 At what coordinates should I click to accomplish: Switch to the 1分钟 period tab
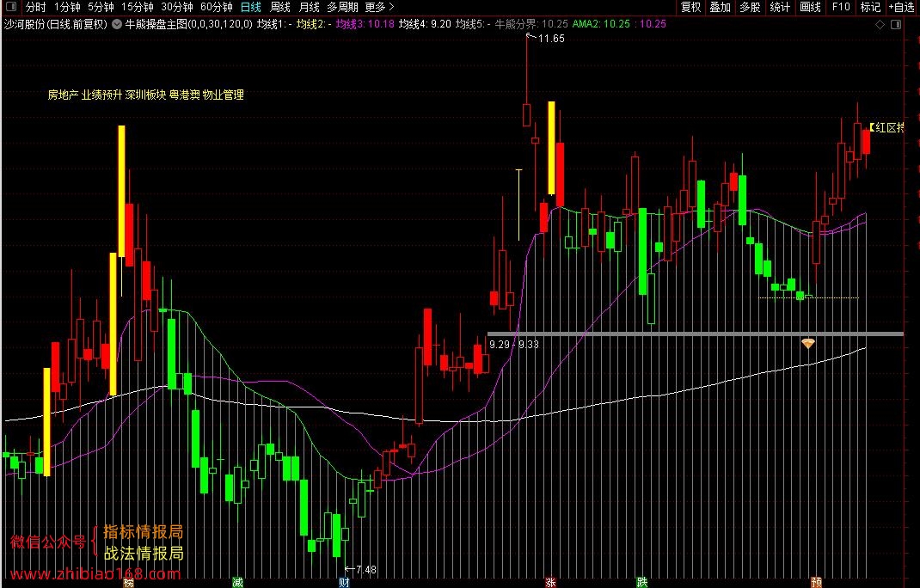click(x=67, y=7)
